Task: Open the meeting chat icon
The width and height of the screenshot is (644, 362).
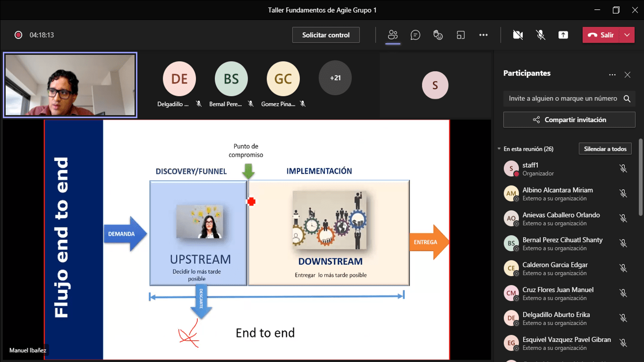Action: [x=415, y=35]
